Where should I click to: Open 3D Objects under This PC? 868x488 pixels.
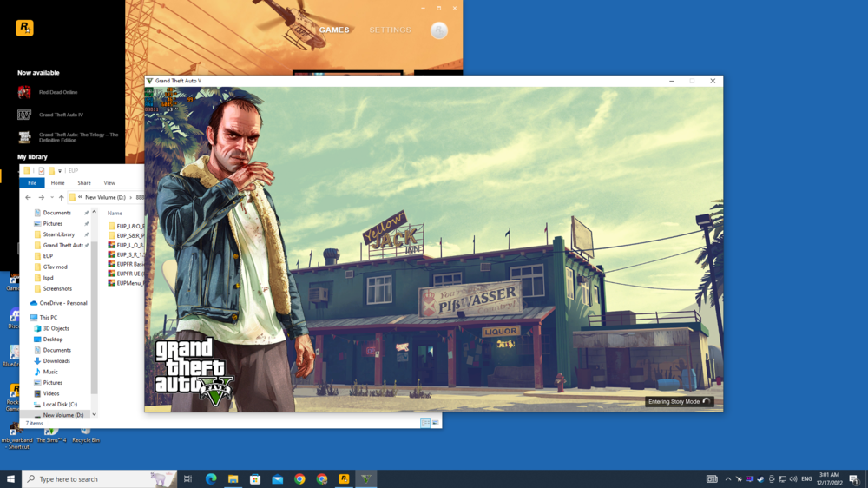tap(56, 328)
